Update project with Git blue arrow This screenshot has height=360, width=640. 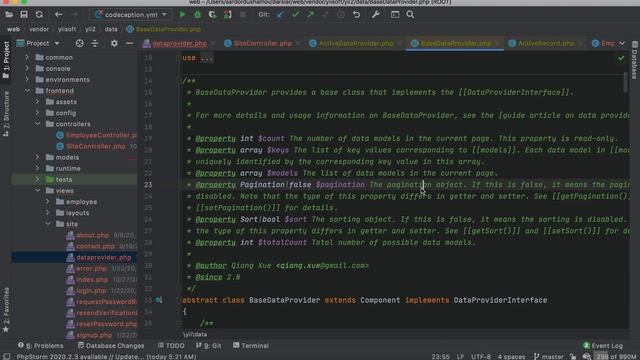pos(280,15)
